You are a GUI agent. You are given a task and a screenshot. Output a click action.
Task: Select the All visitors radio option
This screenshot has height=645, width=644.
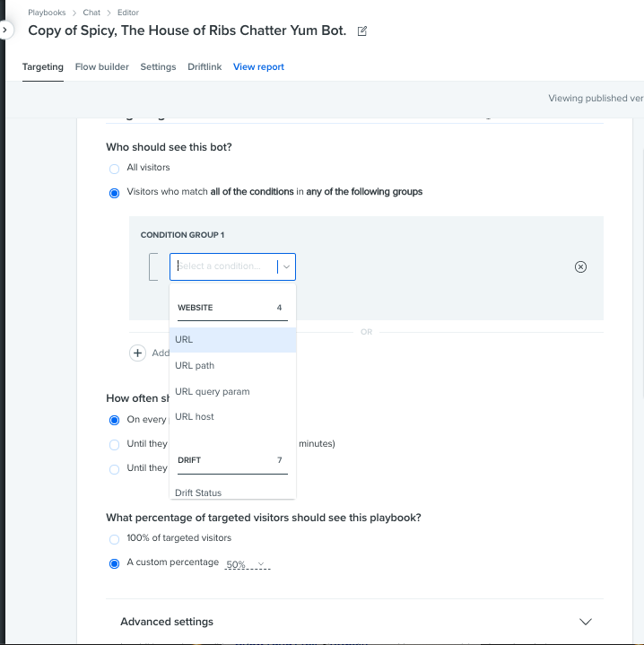tap(114, 169)
